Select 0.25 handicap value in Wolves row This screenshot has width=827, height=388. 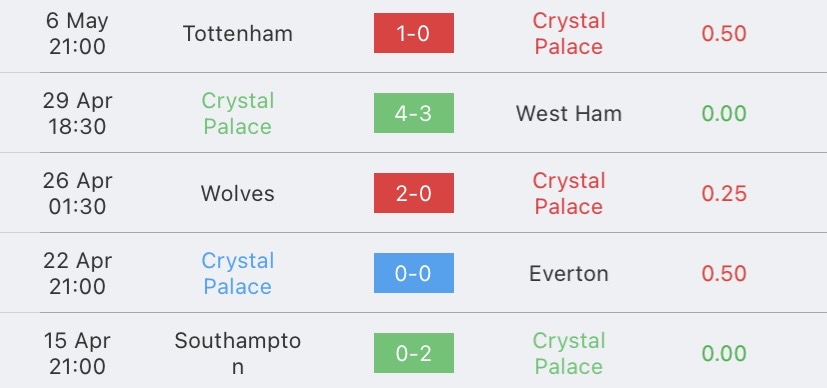(x=724, y=193)
